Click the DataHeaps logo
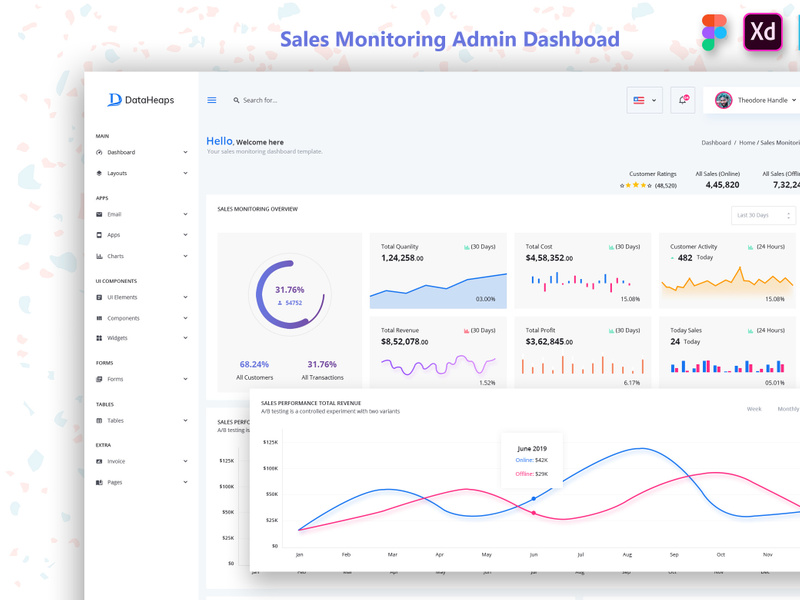The image size is (800, 600). [140, 100]
